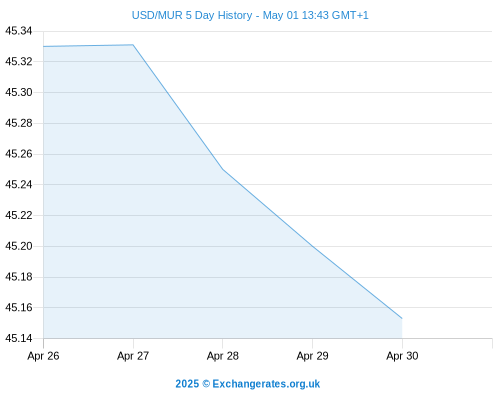Click the 45.34 y-axis label
The width and height of the screenshot is (495, 400).
point(19,31)
